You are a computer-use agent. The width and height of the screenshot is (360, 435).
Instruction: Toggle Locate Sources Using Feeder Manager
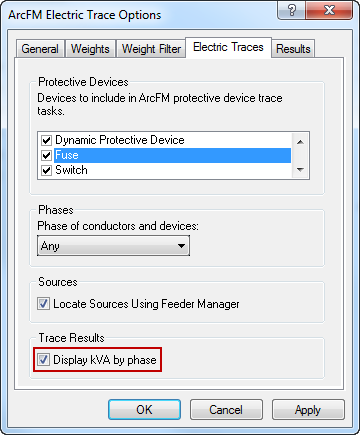click(43, 304)
